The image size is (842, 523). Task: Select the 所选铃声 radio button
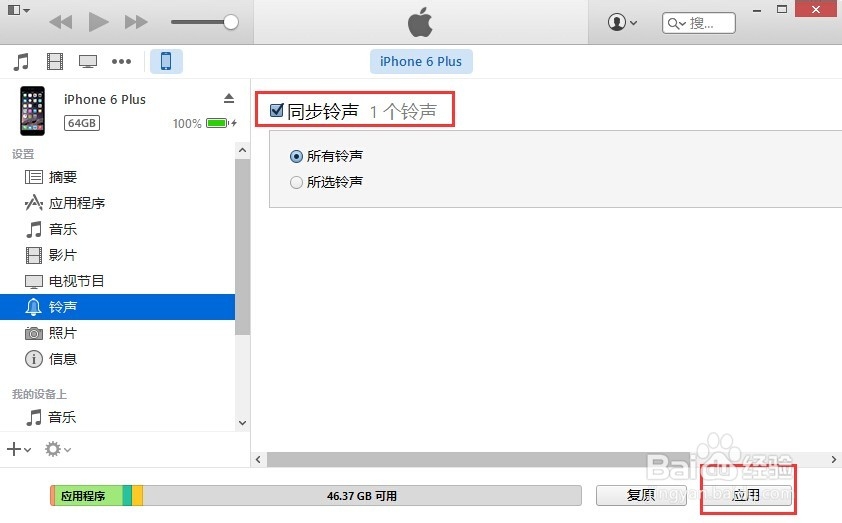click(296, 183)
